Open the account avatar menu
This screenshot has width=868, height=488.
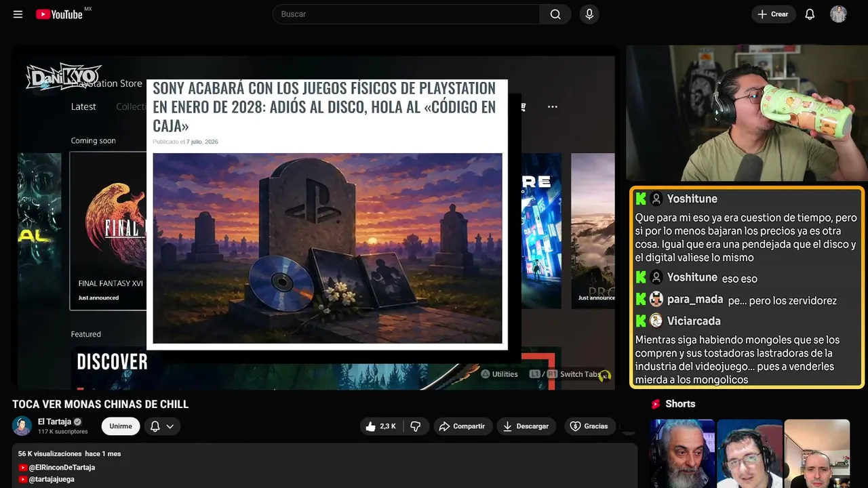pyautogui.click(x=838, y=14)
